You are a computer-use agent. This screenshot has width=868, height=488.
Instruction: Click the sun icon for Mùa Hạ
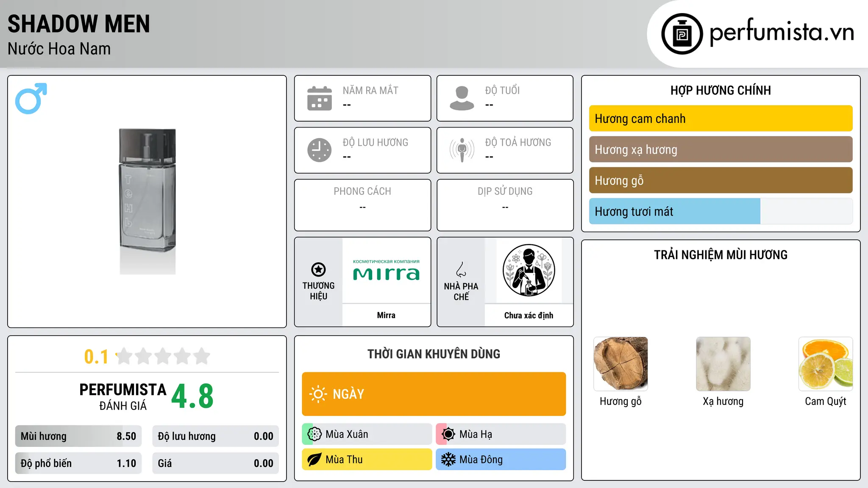[x=448, y=434]
